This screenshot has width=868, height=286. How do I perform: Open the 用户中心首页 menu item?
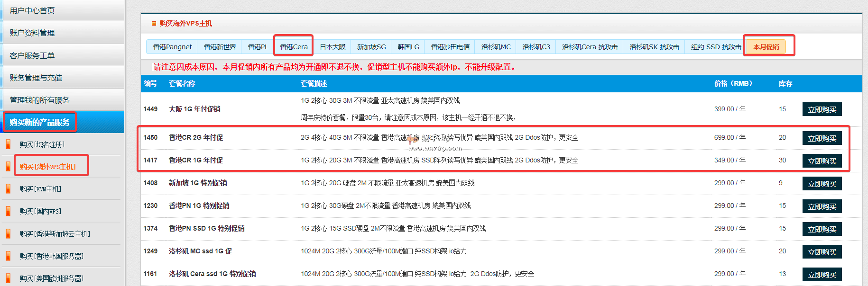(32, 10)
